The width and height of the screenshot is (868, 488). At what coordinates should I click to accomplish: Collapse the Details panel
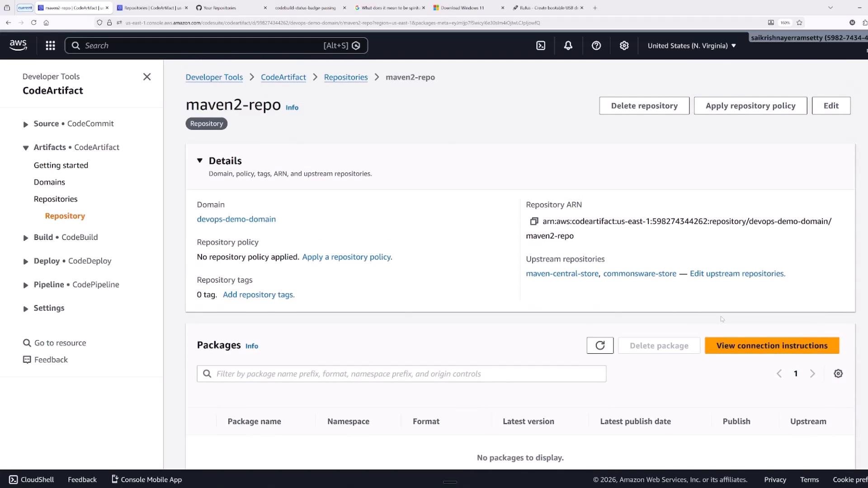point(200,160)
